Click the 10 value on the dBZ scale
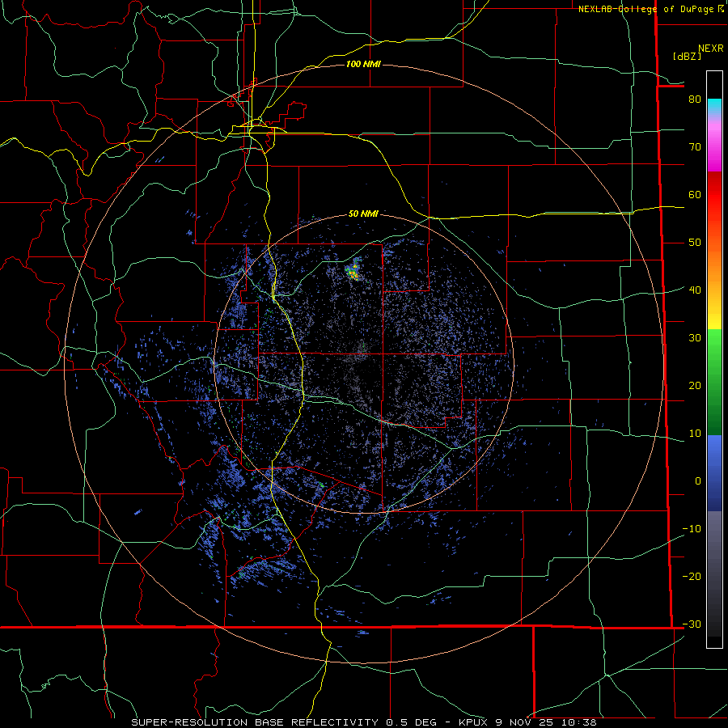728x728 pixels. point(695,434)
